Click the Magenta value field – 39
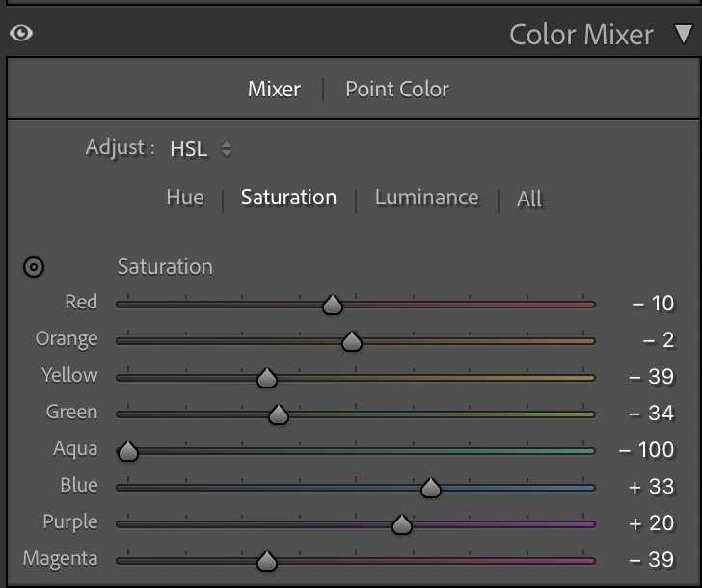Viewport: 702px width, 588px height. 651,560
